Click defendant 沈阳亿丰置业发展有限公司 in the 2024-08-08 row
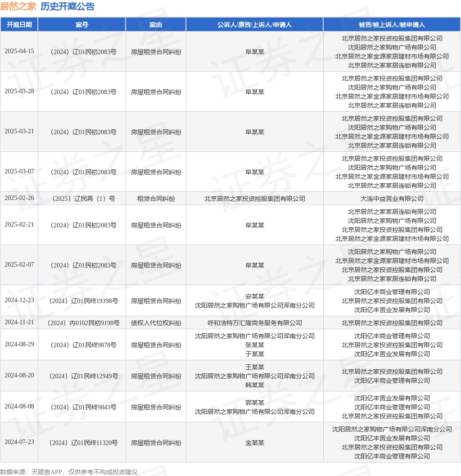This screenshot has height=476, width=461. [x=392, y=398]
